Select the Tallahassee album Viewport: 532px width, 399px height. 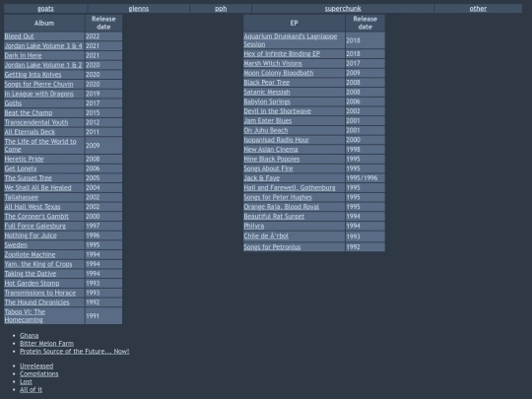(22, 197)
